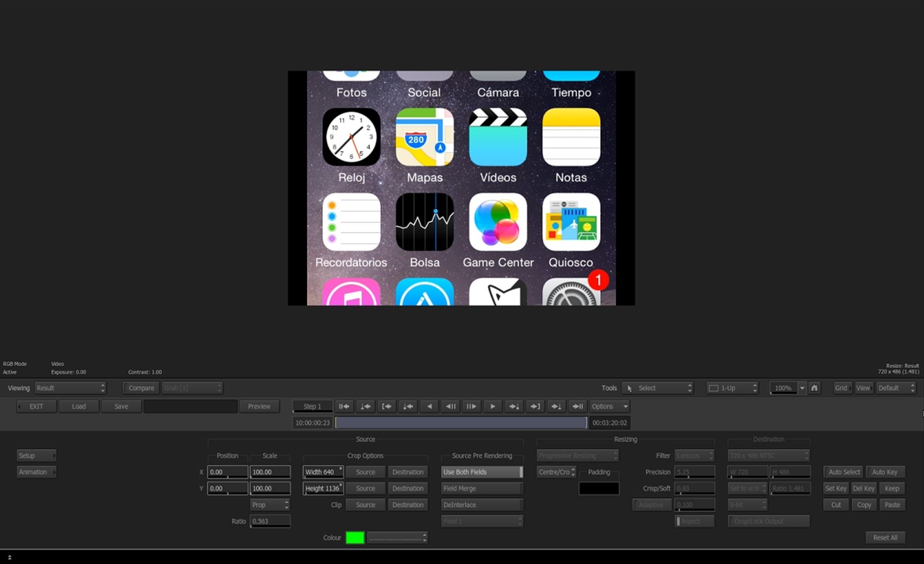This screenshot has width=924, height=564.
Task: Open the Set to w:h dropdown
Action: [x=747, y=488]
